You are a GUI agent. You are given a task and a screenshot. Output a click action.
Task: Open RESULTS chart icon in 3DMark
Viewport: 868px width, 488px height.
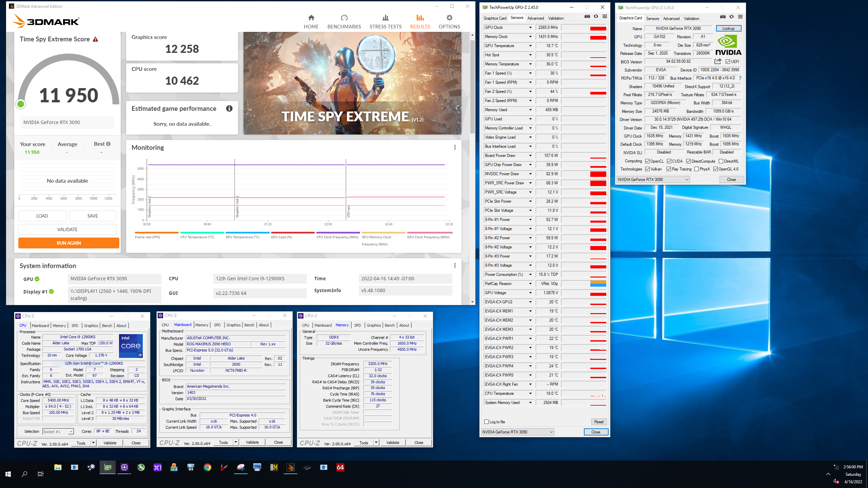point(420,18)
